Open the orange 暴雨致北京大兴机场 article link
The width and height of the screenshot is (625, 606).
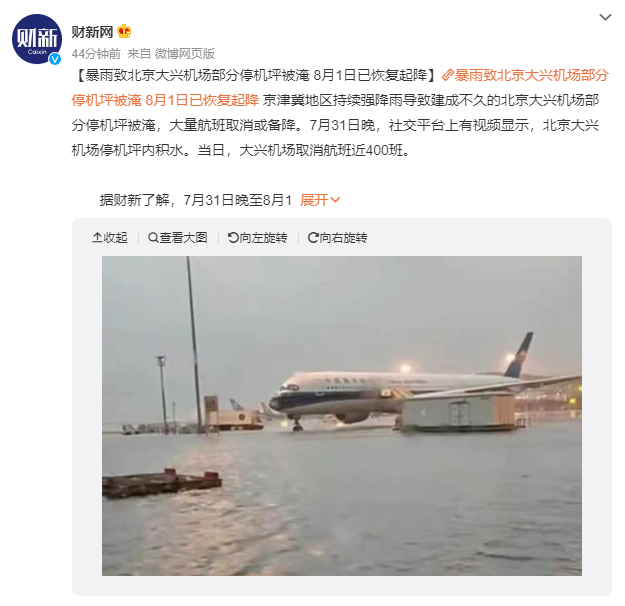point(340,87)
